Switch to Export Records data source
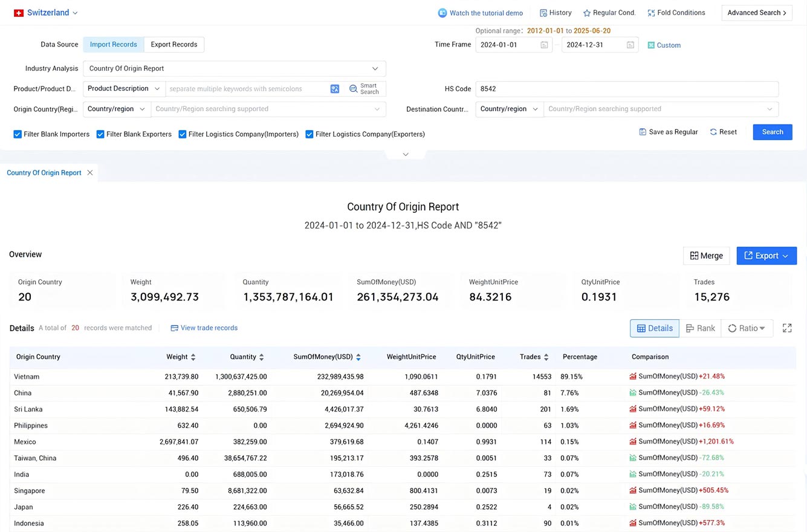Screen dimensions: 807x532 click(174, 44)
